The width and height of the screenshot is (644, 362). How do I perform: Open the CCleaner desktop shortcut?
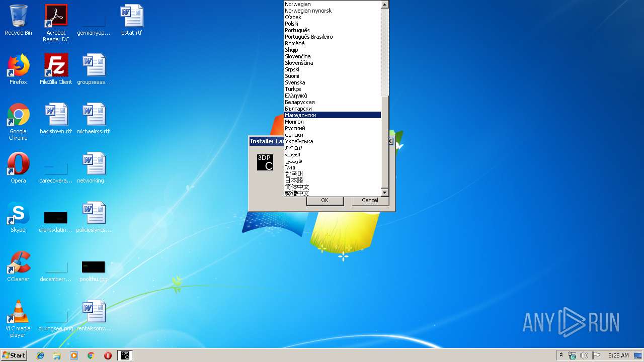click(18, 266)
